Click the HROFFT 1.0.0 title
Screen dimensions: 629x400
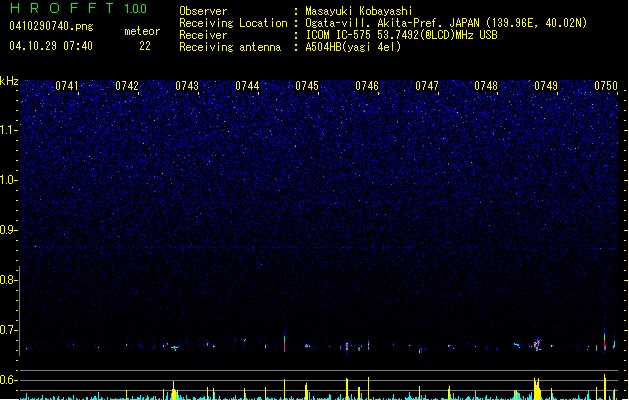click(x=79, y=8)
